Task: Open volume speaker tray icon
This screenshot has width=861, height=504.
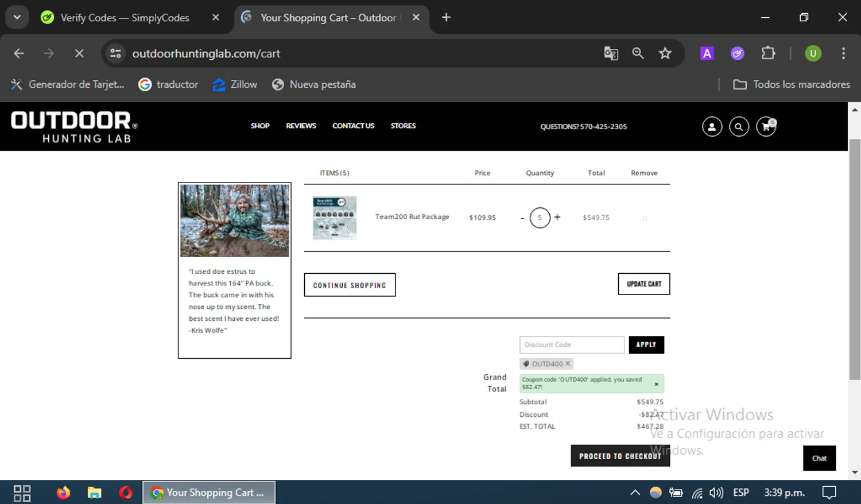Action: click(716, 493)
